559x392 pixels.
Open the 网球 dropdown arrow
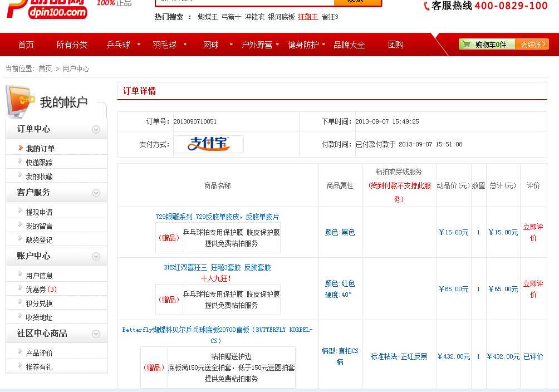231,45
